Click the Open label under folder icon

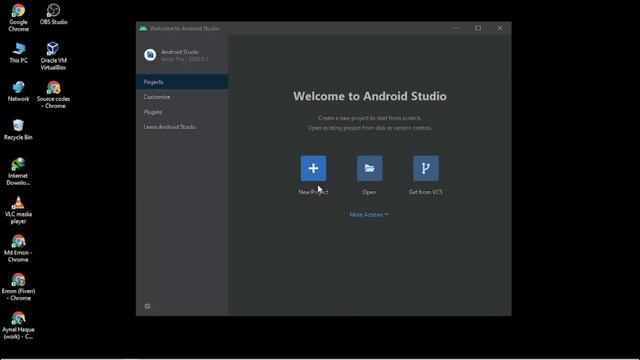[369, 192]
